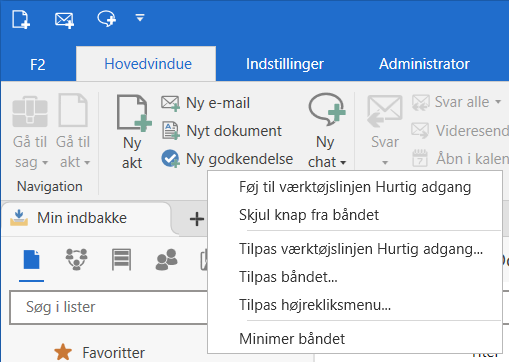Viewport: 509px width, 362px height.
Task: Choose Minimer båndet in context menu
Action: point(355,339)
